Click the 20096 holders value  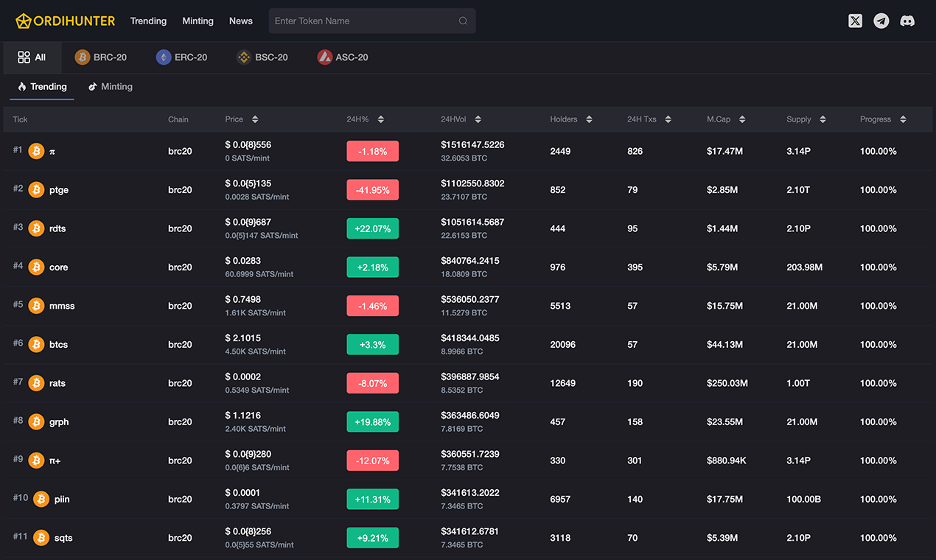pyautogui.click(x=563, y=344)
